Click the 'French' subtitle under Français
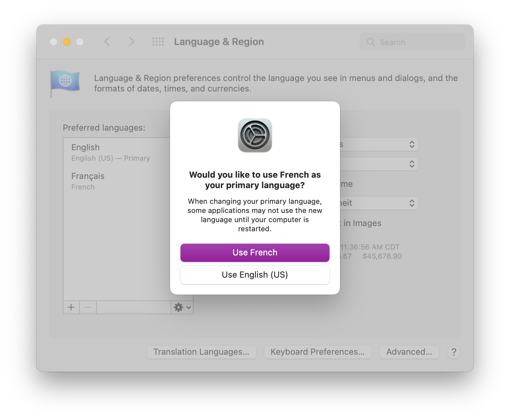Image resolution: width=510 pixels, height=420 pixels. (83, 187)
